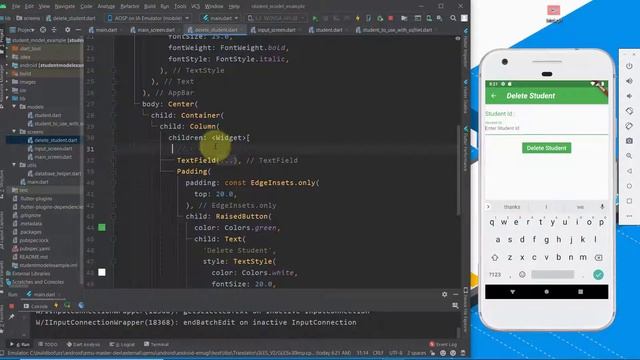Hide the Project panel with the minus icon
The height and width of the screenshot is (360, 640).
click(x=78, y=30)
